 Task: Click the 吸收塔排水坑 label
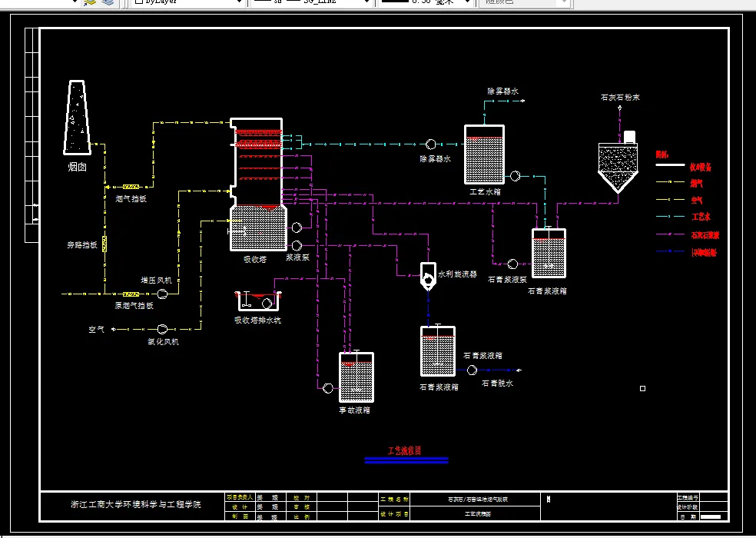pos(257,320)
